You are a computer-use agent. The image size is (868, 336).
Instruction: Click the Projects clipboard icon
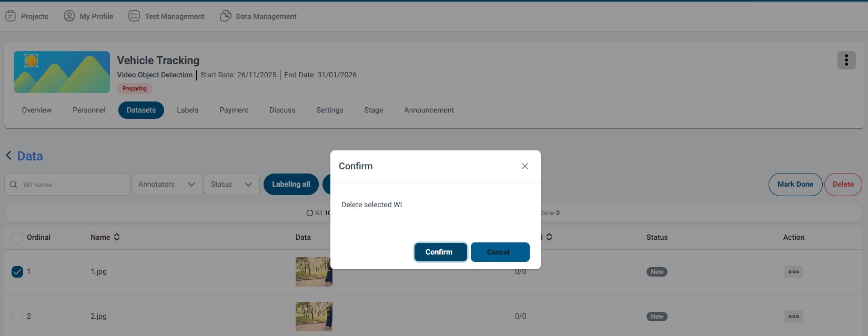click(11, 16)
